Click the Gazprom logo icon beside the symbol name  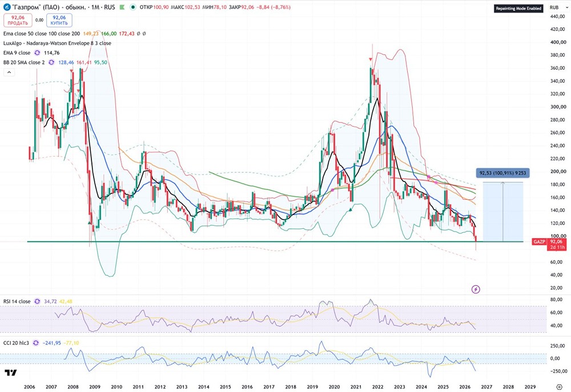click(x=6, y=7)
